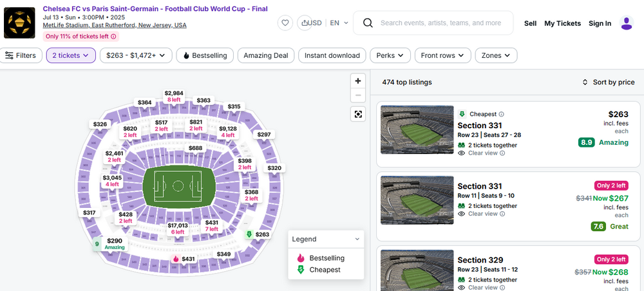This screenshot has width=644, height=291.
Task: Click the tickets-left info icon
Action: click(x=114, y=37)
